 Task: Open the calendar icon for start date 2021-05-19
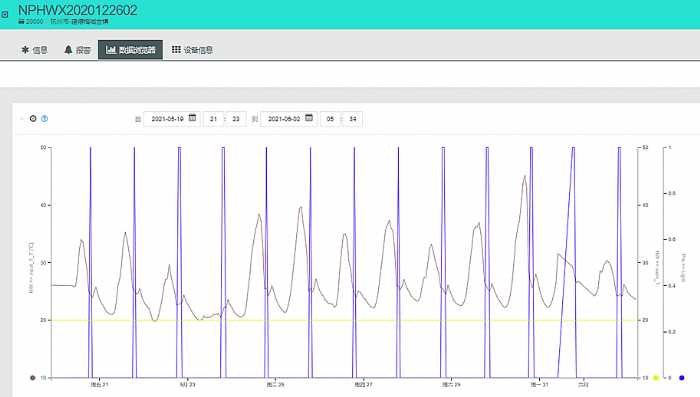(x=192, y=117)
